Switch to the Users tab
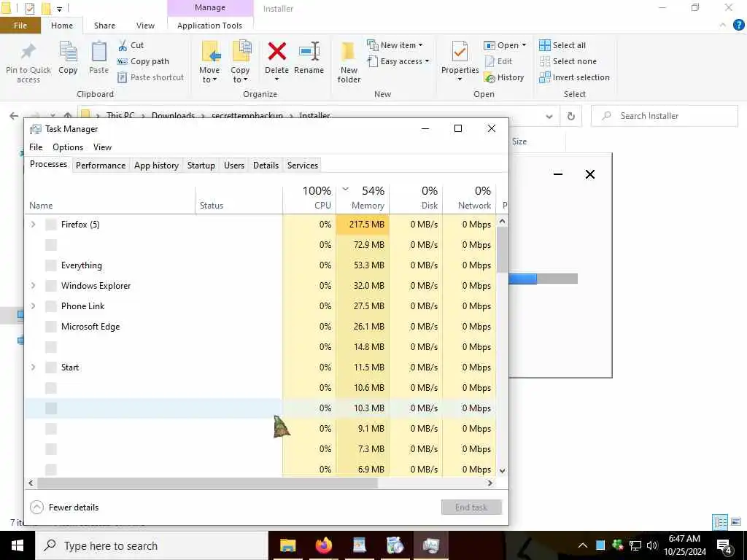 (x=234, y=166)
